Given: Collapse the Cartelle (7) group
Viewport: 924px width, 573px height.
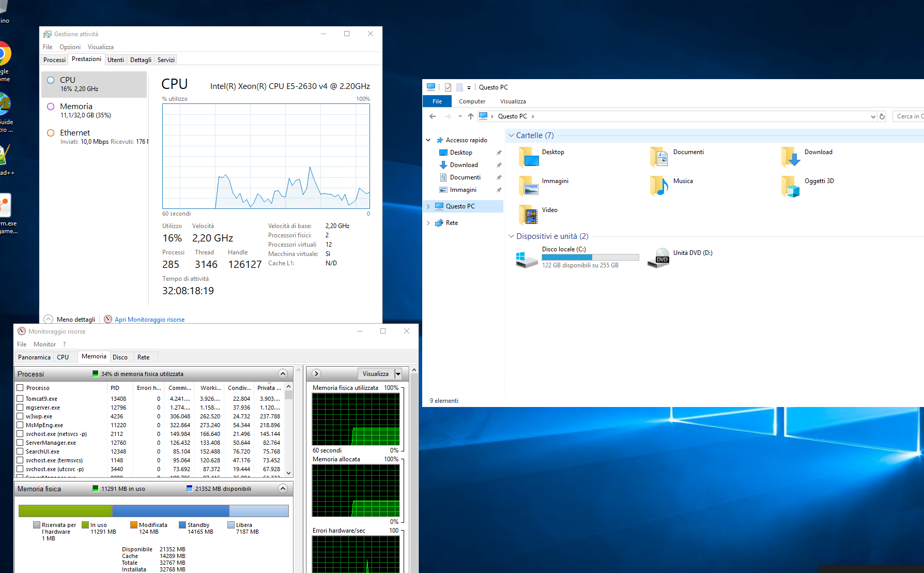Looking at the screenshot, I should pos(511,135).
